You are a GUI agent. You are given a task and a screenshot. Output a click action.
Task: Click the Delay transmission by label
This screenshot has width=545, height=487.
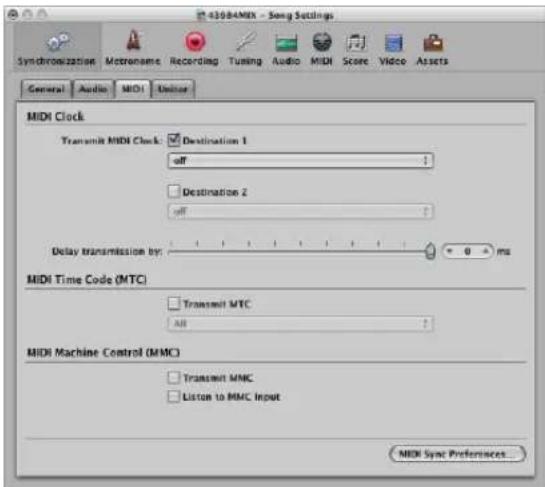tap(107, 251)
